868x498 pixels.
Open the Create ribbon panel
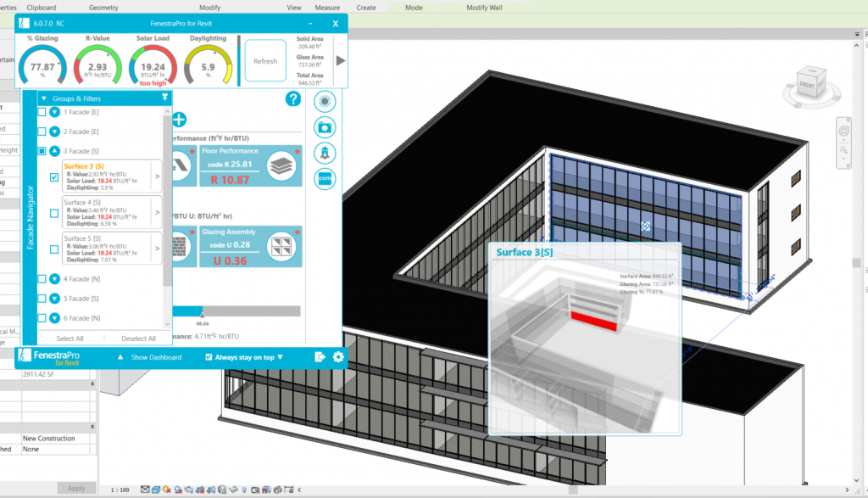[366, 8]
